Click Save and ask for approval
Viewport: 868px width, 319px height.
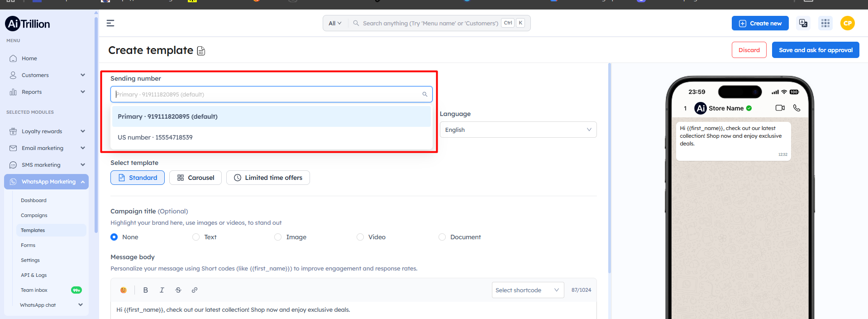[816, 50]
